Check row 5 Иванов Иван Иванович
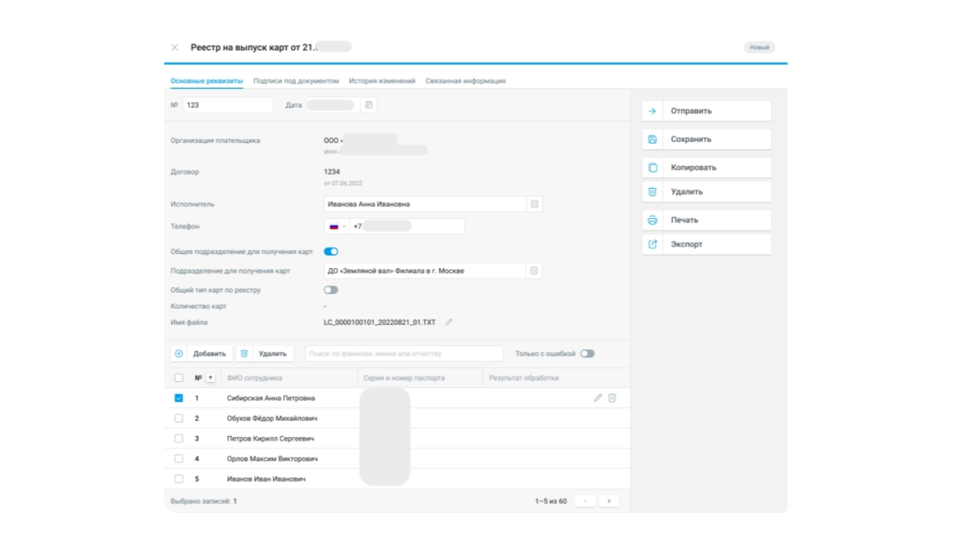955x560 pixels. pyautogui.click(x=179, y=479)
